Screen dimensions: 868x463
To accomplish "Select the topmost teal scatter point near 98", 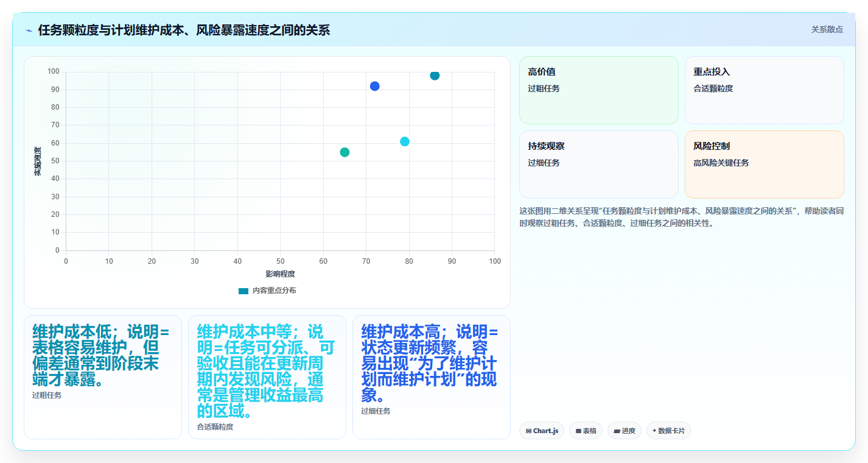I will (435, 76).
